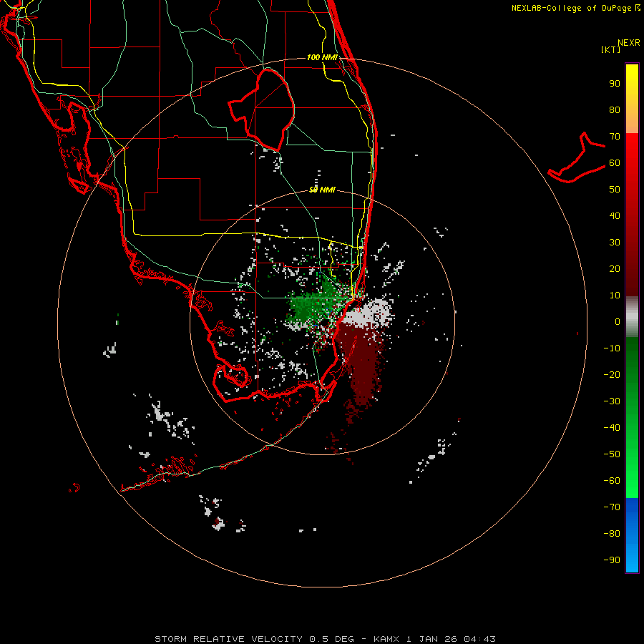This screenshot has height=644, width=644.
Task: Click the 60 value on the velocity scale
Action: pos(615,163)
